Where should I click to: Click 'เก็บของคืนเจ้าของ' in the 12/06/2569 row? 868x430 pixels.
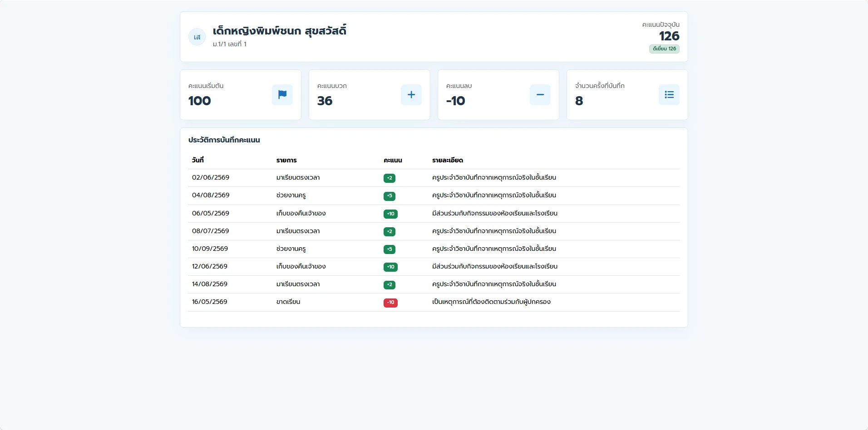pyautogui.click(x=301, y=266)
